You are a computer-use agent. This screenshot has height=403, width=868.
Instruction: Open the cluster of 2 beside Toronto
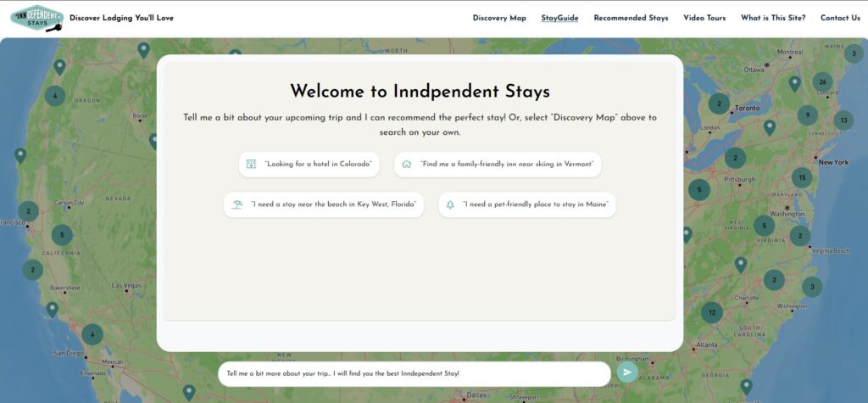pyautogui.click(x=719, y=104)
